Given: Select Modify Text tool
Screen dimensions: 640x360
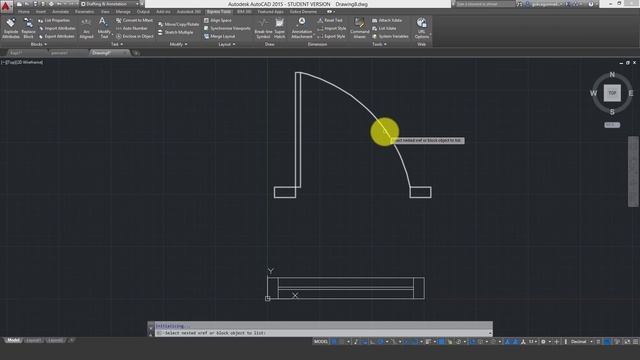Looking at the screenshot, I should (x=104, y=28).
